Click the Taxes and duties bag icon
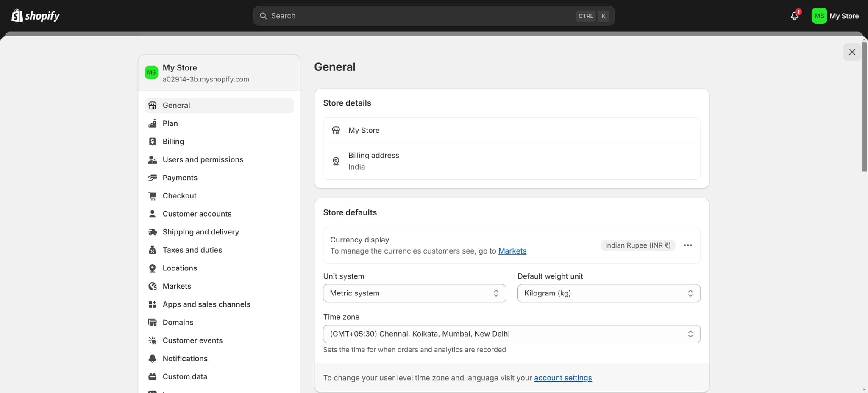868x393 pixels. (x=152, y=250)
